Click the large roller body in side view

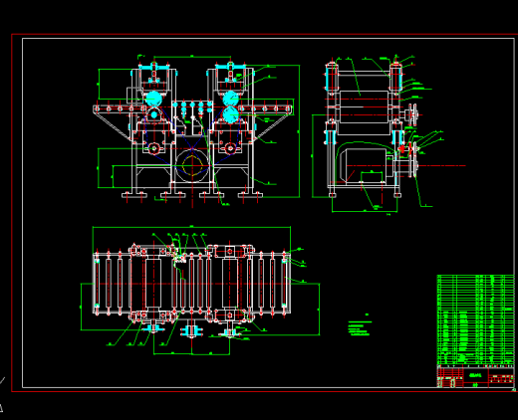coord(365,106)
